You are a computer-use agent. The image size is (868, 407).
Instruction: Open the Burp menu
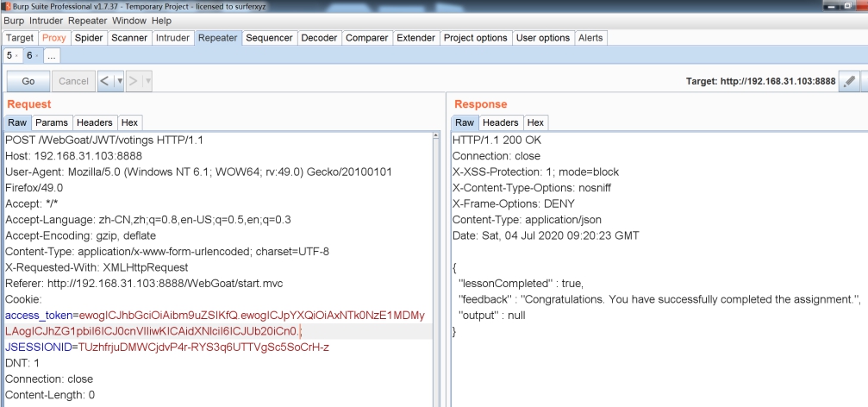(14, 21)
